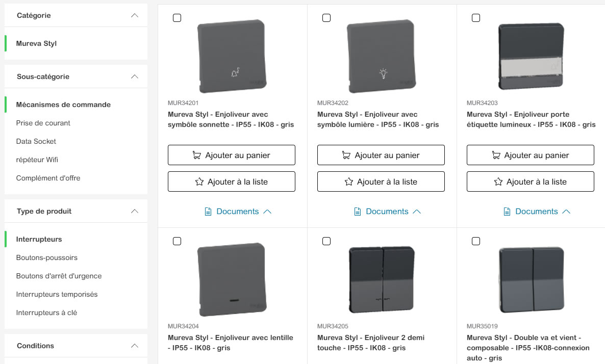Click cart icon for MUR34203 product
Screen dimensions: 605x364
pyautogui.click(x=495, y=155)
